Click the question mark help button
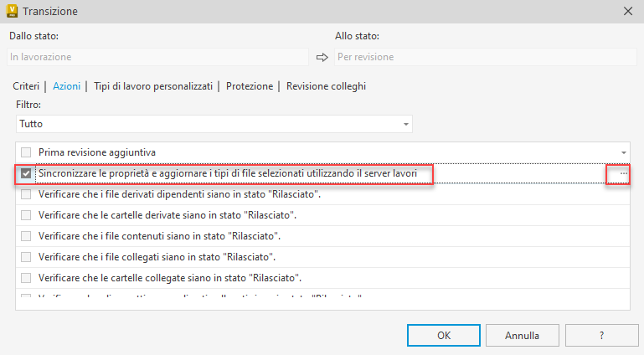The width and height of the screenshot is (644, 355). click(600, 336)
